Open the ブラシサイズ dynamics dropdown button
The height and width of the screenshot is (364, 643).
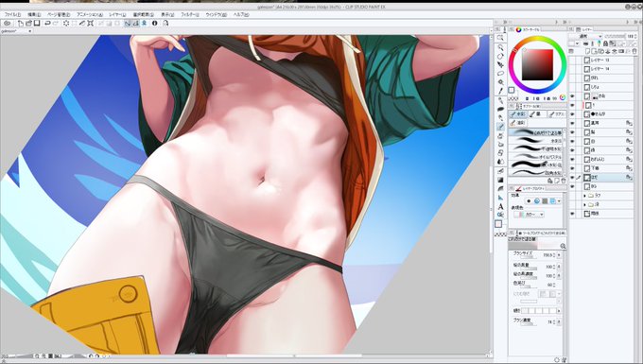tap(559, 255)
